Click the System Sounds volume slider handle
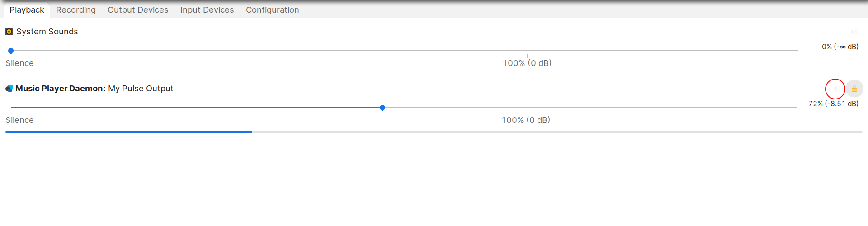Screen dimensions: 868x226 11,51
